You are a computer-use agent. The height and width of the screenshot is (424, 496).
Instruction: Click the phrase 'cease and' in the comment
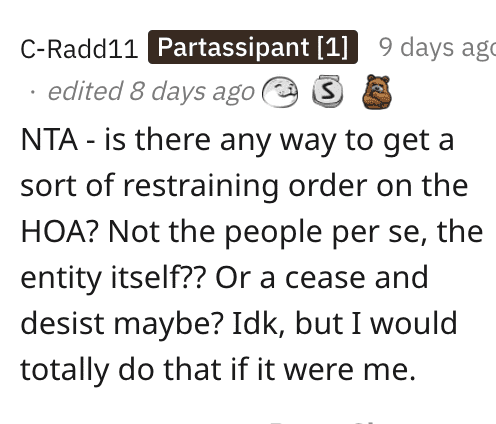pos(356,278)
